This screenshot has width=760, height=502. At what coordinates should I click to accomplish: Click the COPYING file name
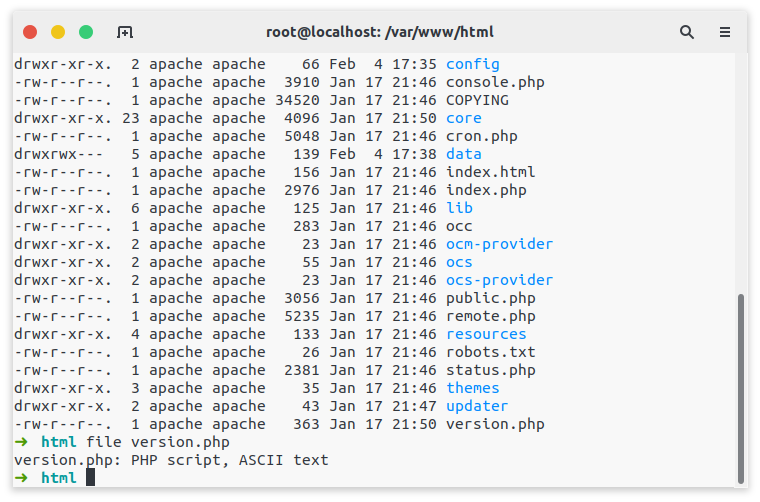(x=477, y=100)
